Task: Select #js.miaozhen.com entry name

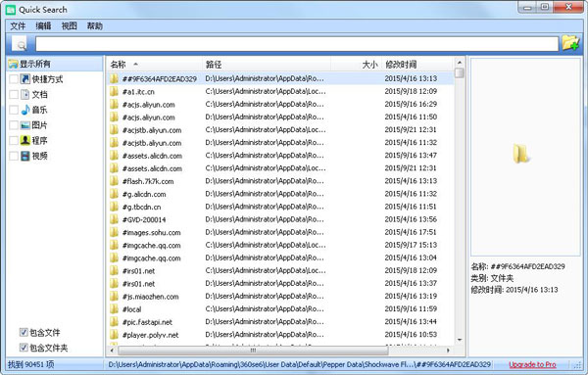Action: click(150, 297)
